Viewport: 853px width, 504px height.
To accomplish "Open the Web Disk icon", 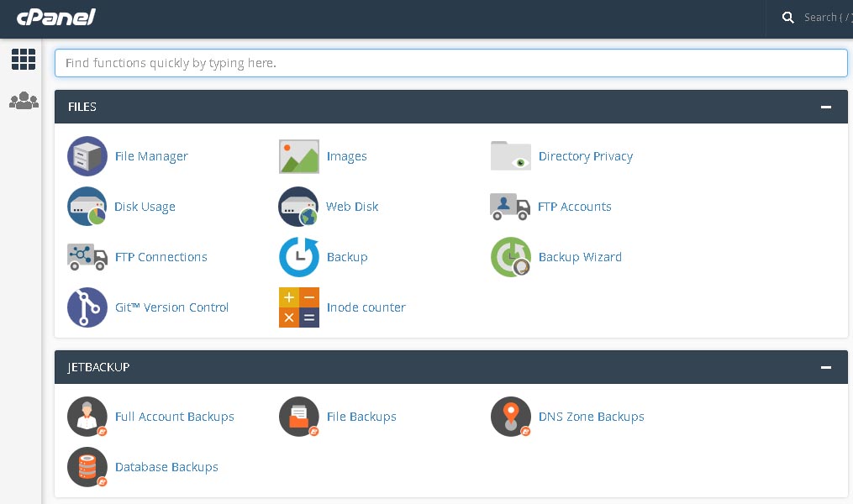I will click(x=298, y=207).
